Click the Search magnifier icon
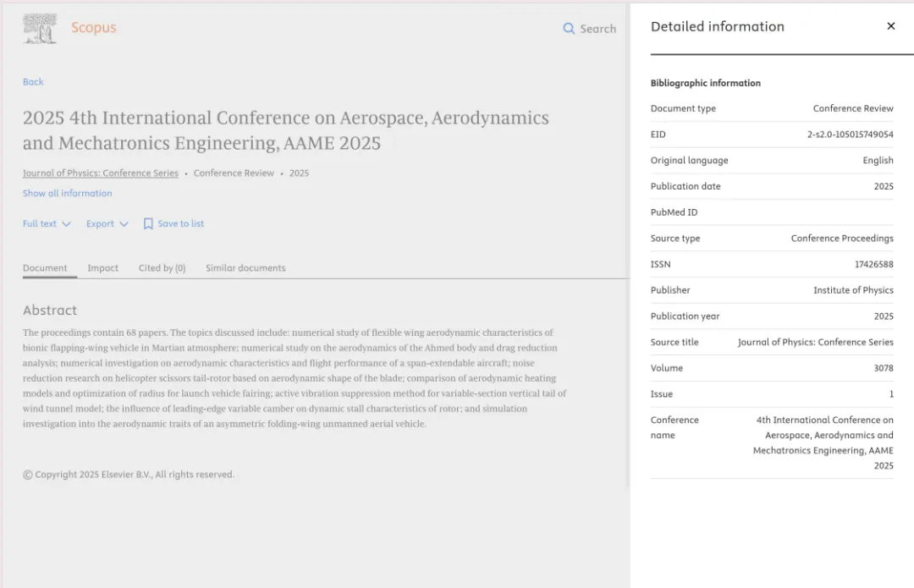 click(x=569, y=29)
